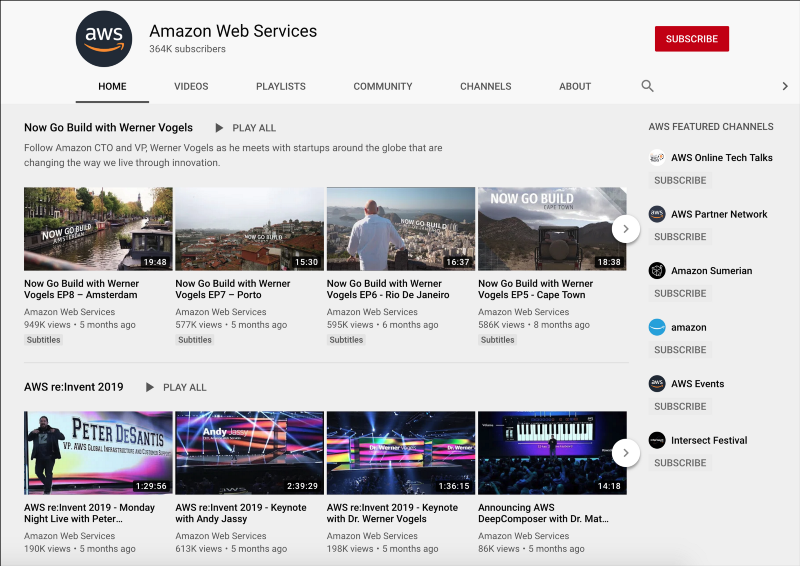Click Intersect Festival channel avatar
The height and width of the screenshot is (566, 800).
[657, 440]
